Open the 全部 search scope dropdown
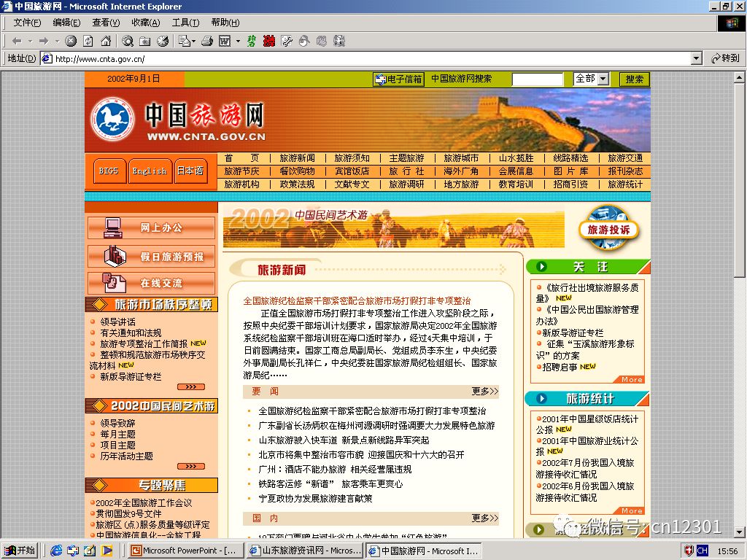This screenshot has width=747, height=560. click(x=603, y=79)
